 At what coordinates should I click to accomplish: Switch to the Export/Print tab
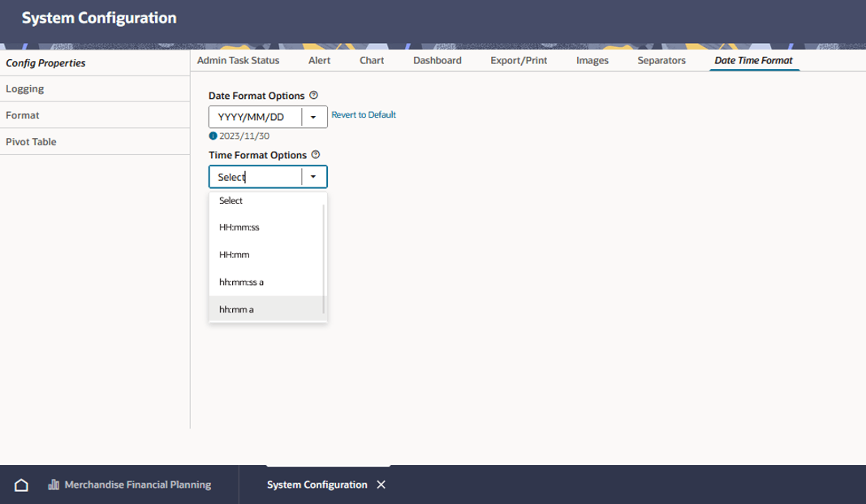tap(519, 60)
